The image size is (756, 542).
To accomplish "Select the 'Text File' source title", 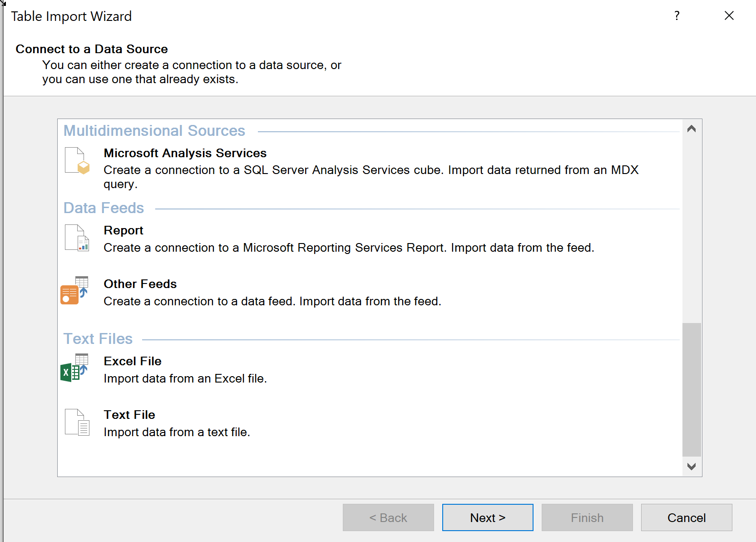I will coord(129,415).
